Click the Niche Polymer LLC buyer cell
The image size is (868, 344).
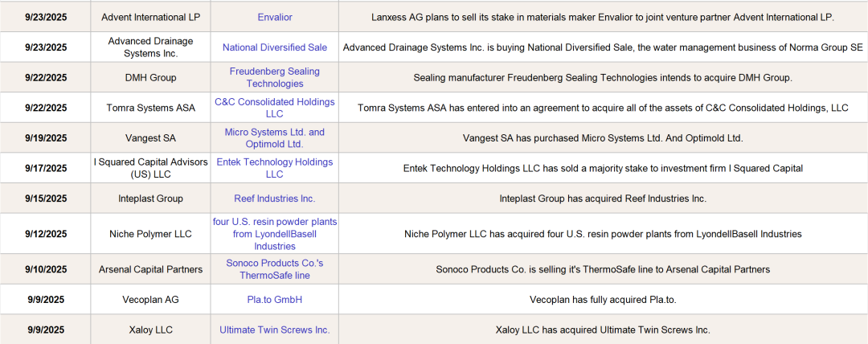pos(150,234)
